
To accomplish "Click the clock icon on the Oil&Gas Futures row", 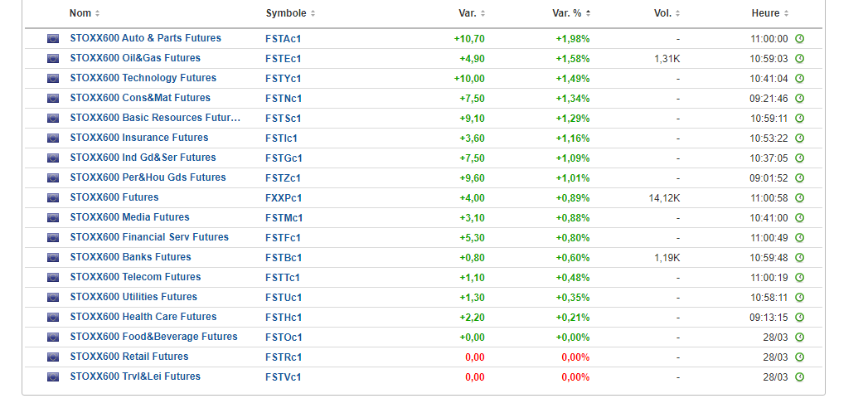I will coord(799,58).
